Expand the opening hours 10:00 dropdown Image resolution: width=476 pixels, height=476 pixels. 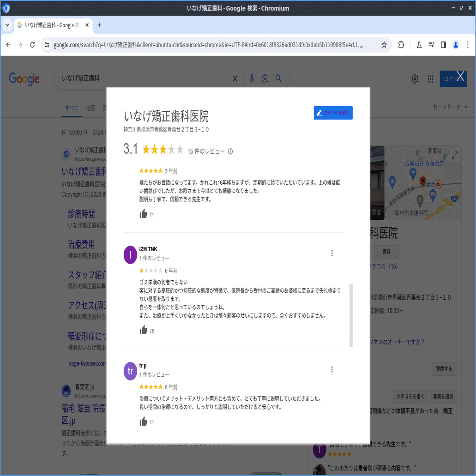[401, 311]
